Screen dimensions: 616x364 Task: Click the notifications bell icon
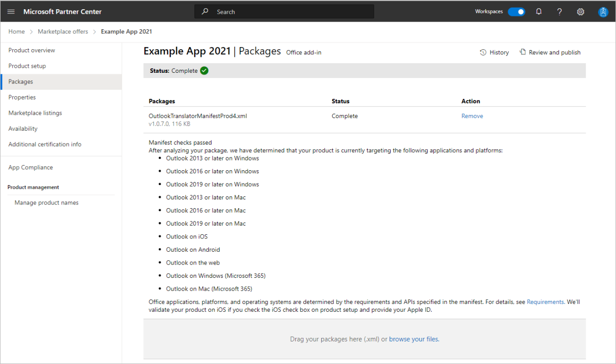(538, 12)
